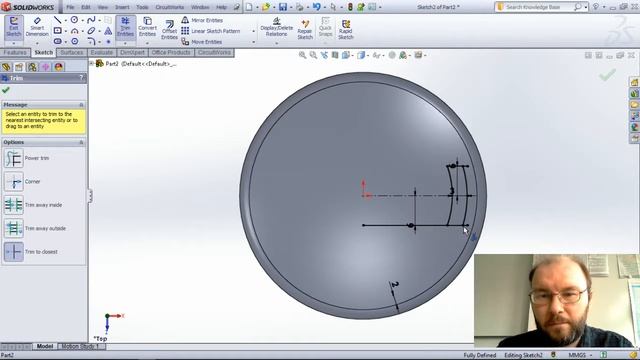
Task: Select the Polygon sketch tool
Action: click(x=108, y=31)
